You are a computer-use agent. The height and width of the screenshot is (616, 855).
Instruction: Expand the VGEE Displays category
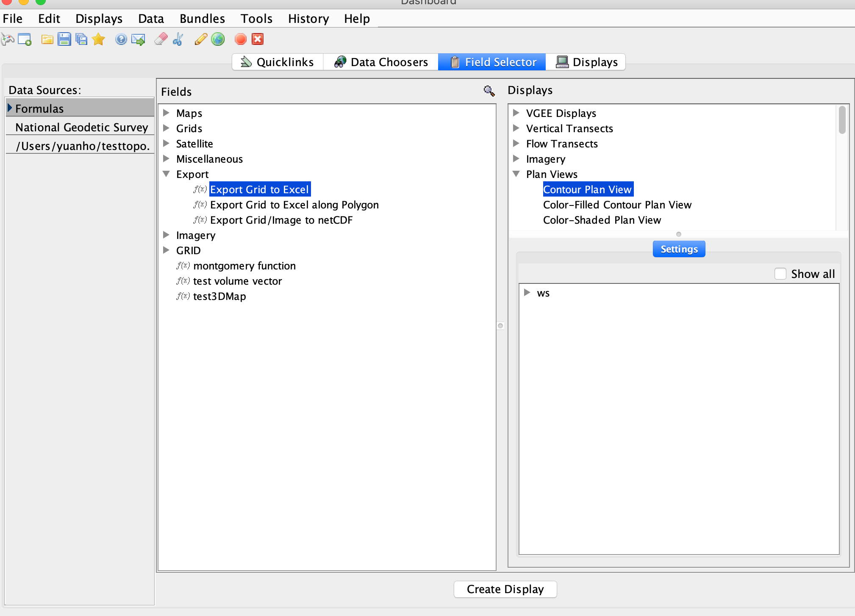[x=516, y=113]
